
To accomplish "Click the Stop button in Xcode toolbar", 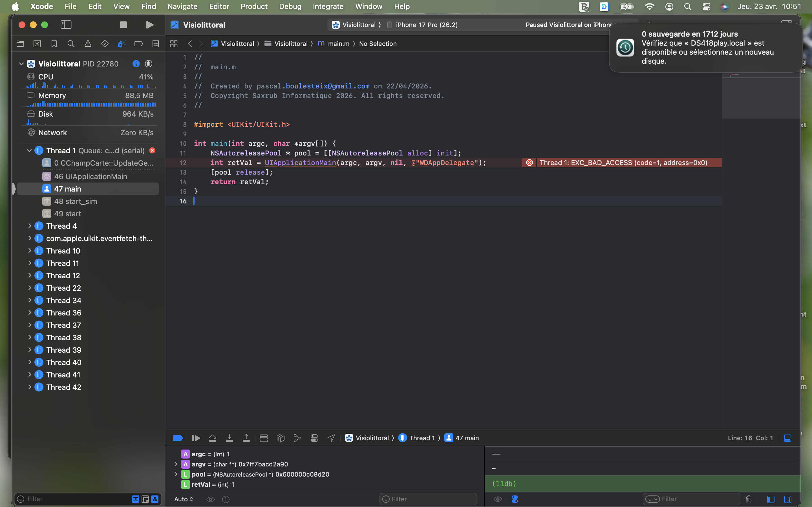I will [123, 25].
